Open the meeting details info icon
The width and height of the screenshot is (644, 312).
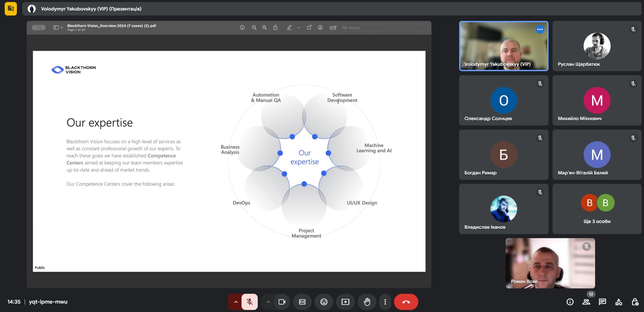point(570,302)
